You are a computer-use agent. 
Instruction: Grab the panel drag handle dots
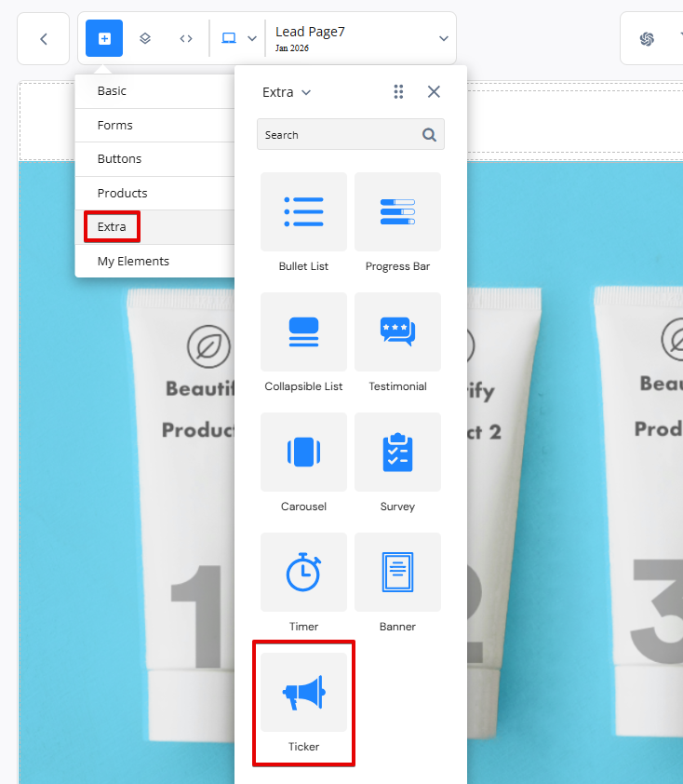398,91
